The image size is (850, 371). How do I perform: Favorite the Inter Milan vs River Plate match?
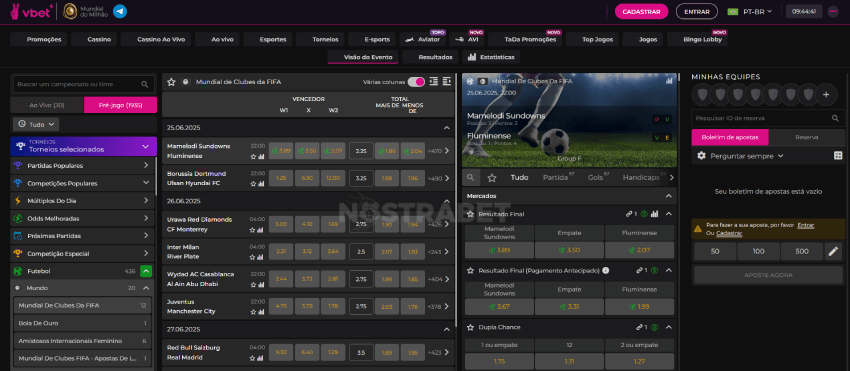pos(253,257)
